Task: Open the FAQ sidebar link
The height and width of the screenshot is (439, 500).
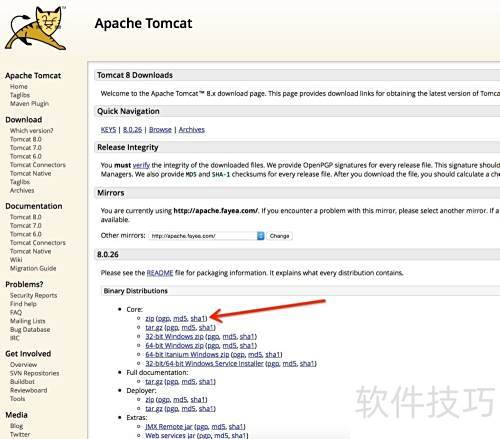Action: click(x=16, y=313)
